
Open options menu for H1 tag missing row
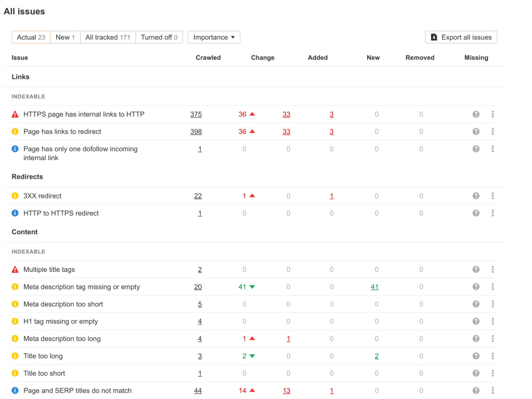[x=493, y=321]
